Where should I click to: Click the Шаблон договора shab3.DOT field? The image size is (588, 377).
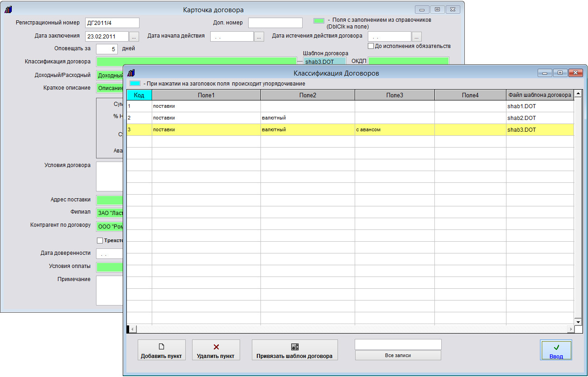point(324,62)
